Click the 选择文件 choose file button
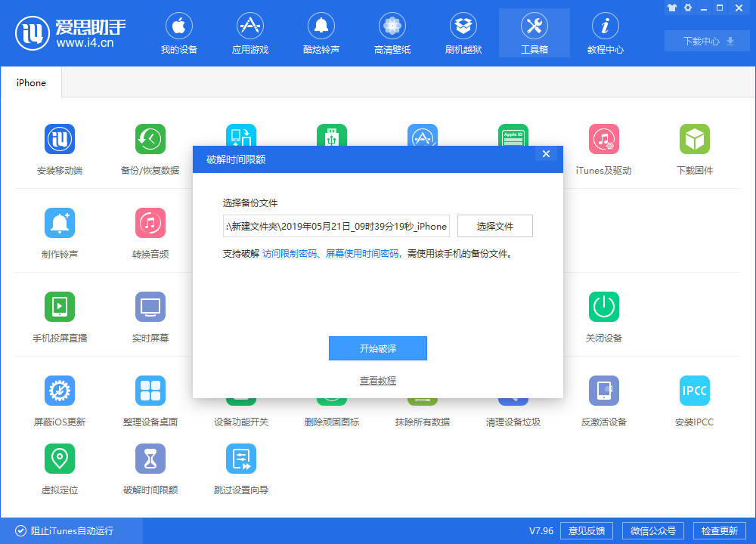The height and width of the screenshot is (544, 756). click(495, 226)
